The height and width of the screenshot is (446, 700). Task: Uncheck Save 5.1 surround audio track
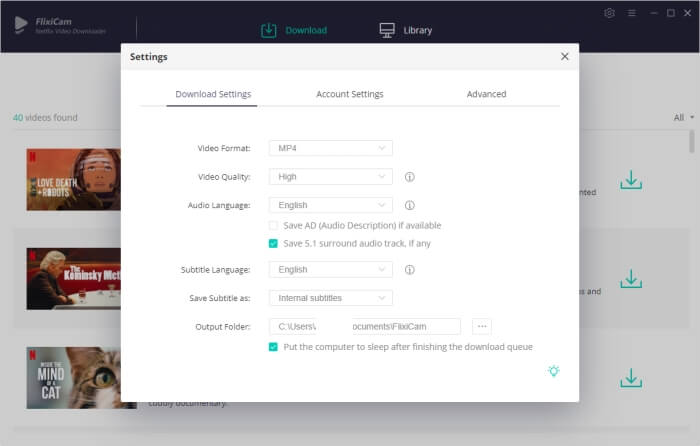(x=274, y=244)
